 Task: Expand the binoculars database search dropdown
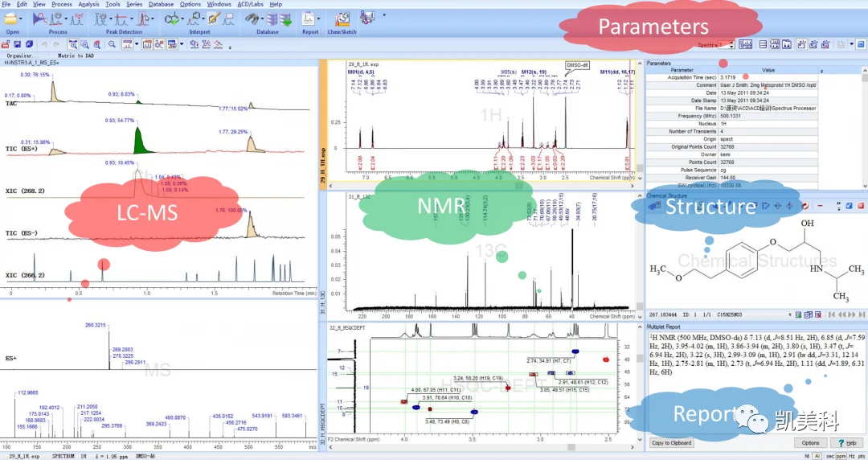pos(262,18)
